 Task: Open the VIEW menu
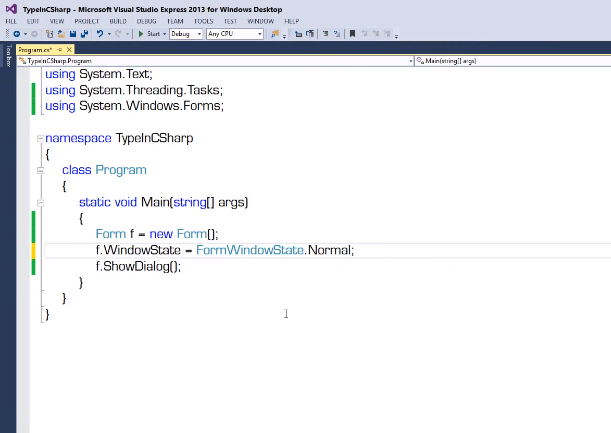coord(57,21)
